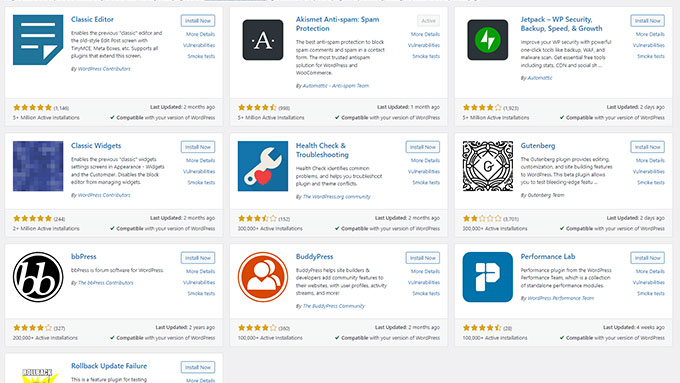Install the Classic Editor plugin now
This screenshot has height=383, width=680.
pyautogui.click(x=198, y=21)
